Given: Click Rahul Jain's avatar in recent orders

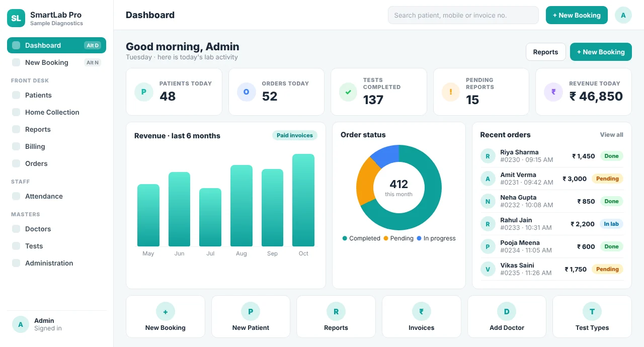Looking at the screenshot, I should click(x=488, y=224).
